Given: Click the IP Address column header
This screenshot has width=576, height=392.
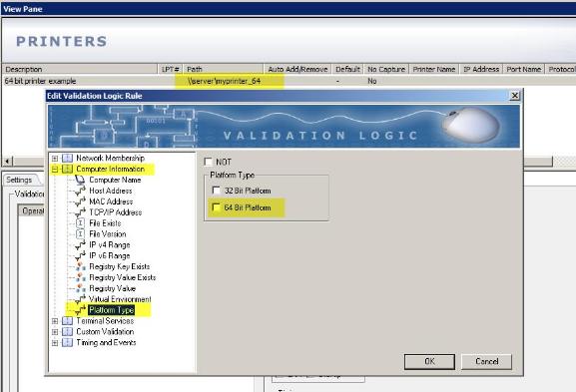Looking at the screenshot, I should click(481, 69).
